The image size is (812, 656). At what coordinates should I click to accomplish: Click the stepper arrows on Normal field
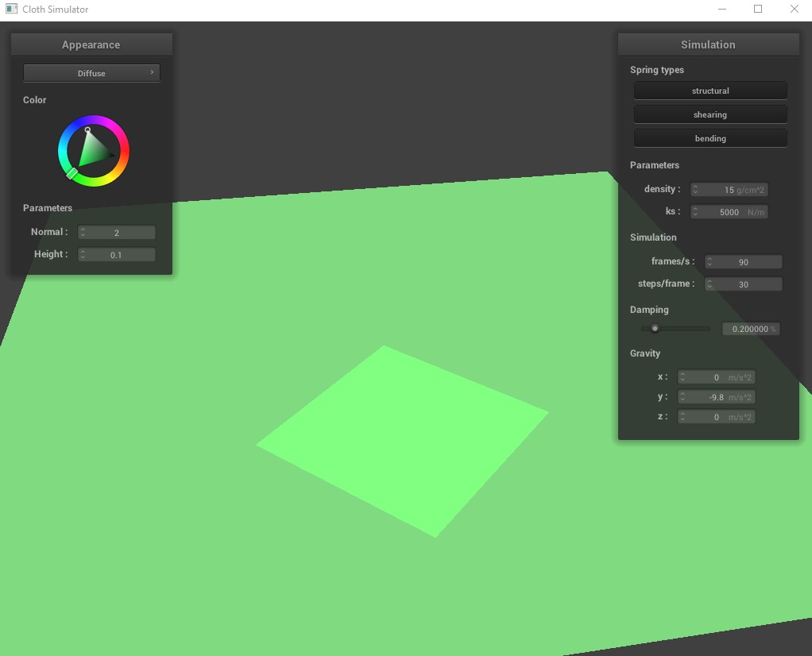pos(83,233)
